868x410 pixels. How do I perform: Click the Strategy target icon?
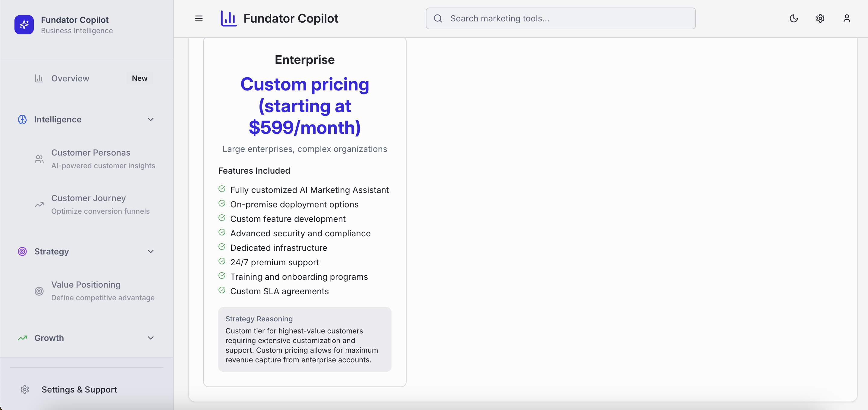(22, 251)
